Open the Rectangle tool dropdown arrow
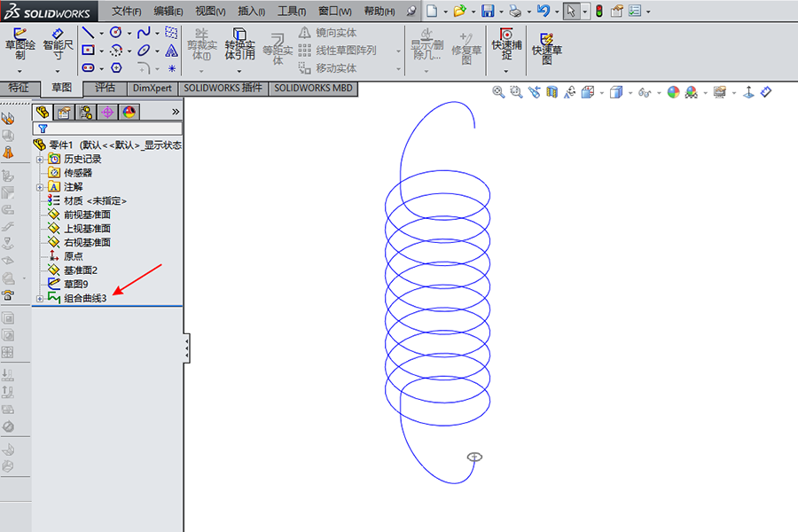This screenshot has height=532, width=798. coord(101,51)
